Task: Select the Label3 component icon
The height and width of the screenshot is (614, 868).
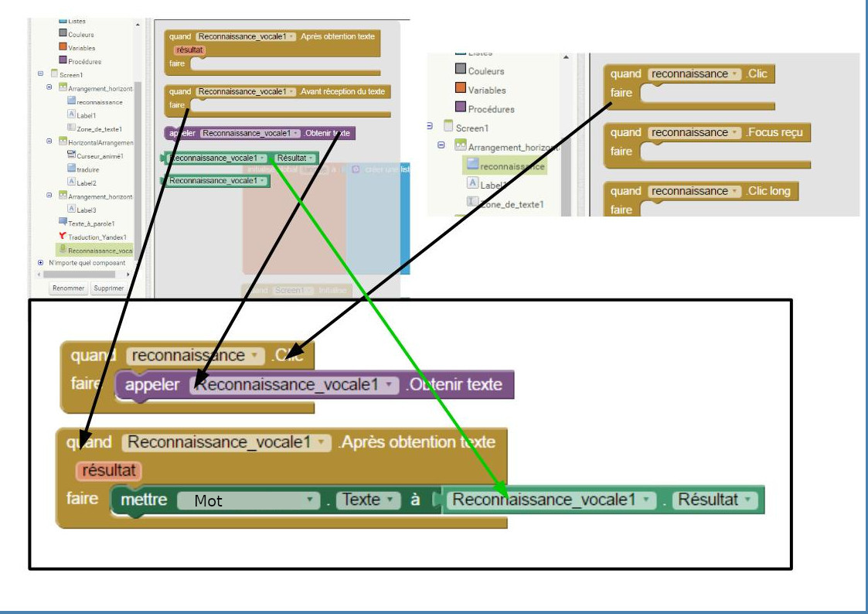Action: (x=71, y=209)
